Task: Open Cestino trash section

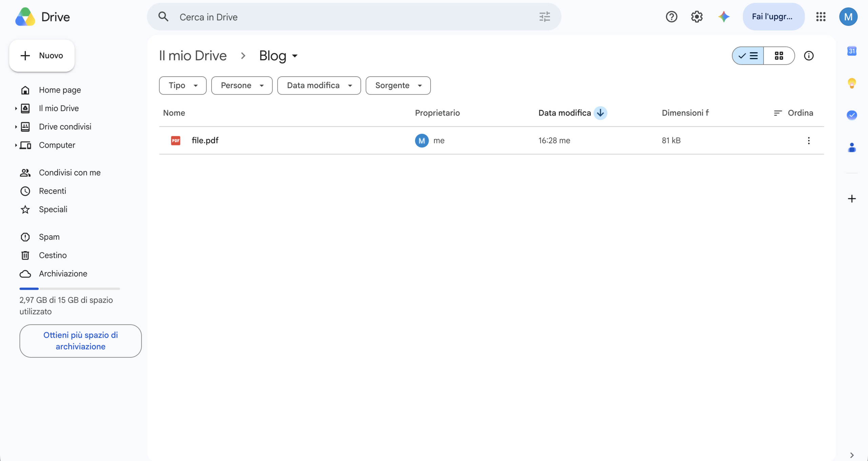Action: point(53,255)
